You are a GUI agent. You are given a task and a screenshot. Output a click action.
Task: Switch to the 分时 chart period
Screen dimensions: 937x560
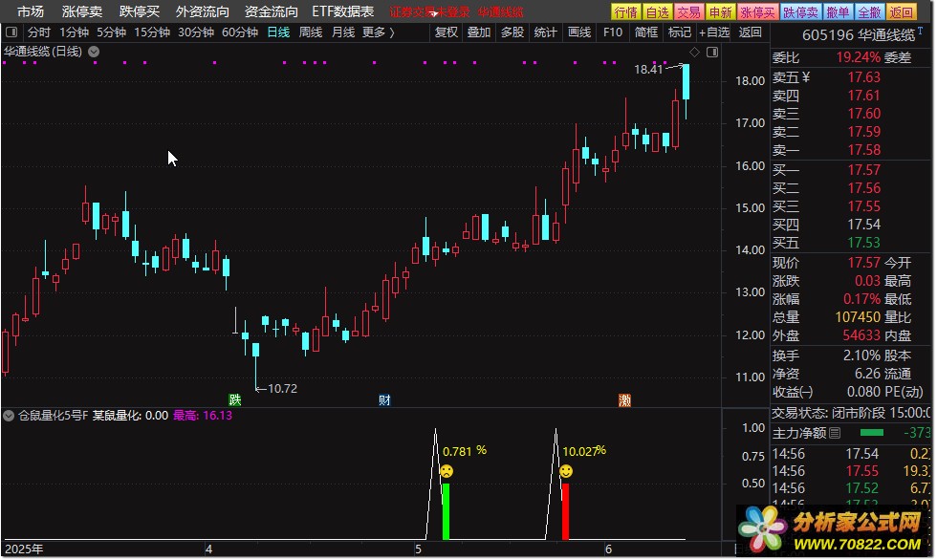tap(39, 32)
